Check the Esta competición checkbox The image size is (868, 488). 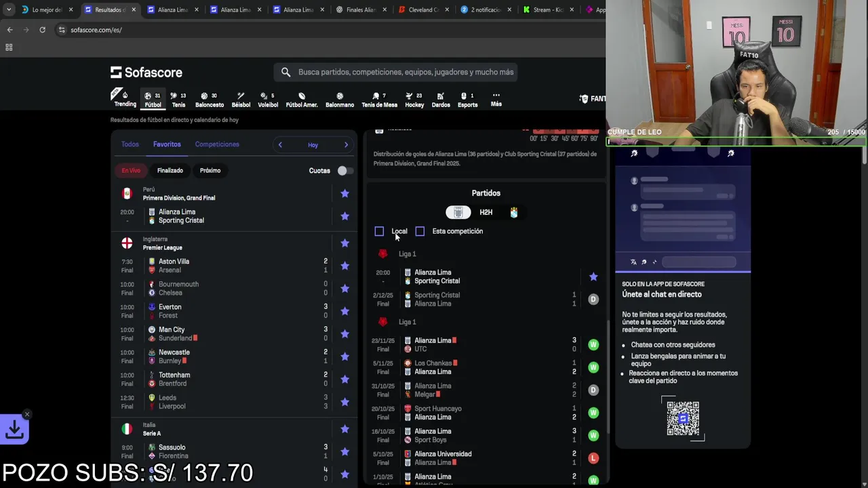point(420,231)
